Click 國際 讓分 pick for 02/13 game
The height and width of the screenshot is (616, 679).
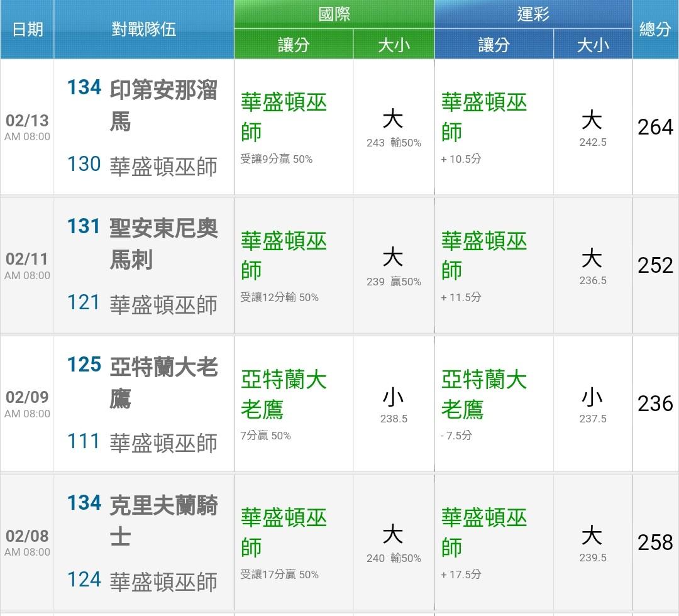(284, 118)
